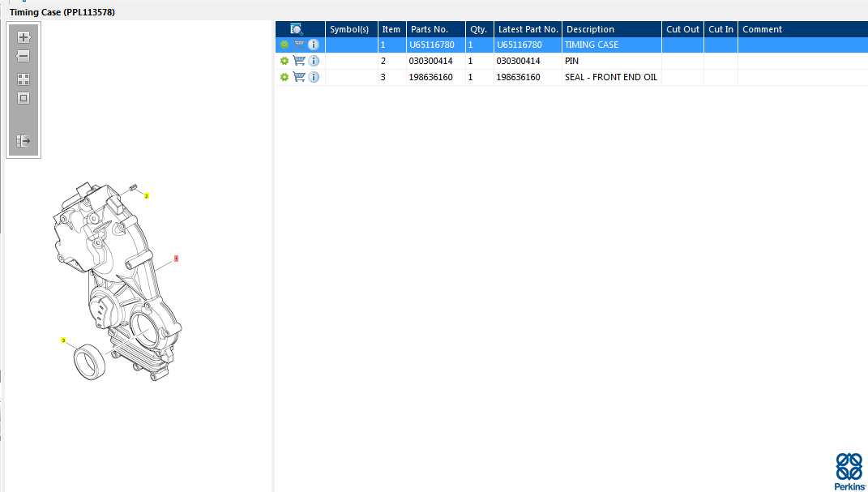868x492 pixels.
Task: Click gear icon for SEAL row
Action: click(x=284, y=77)
